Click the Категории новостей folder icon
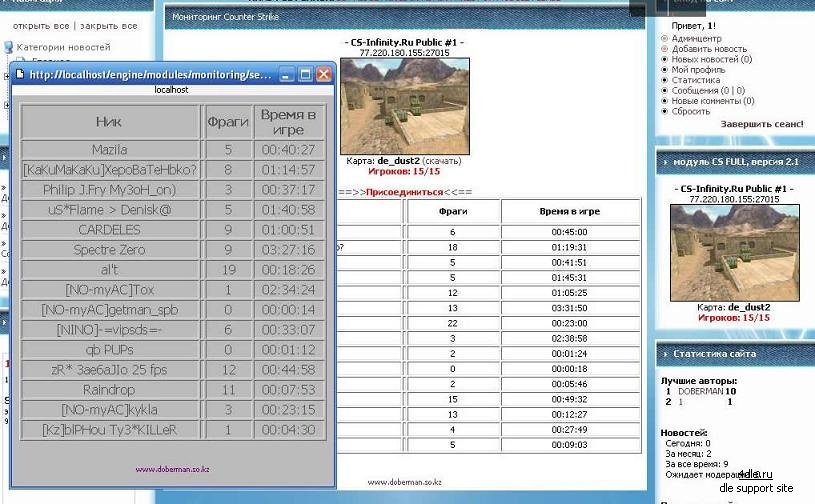815x504 pixels. [x=8, y=47]
